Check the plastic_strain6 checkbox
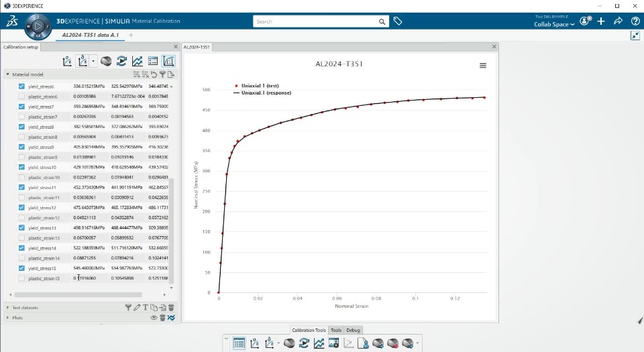The height and width of the screenshot is (352, 644). [21, 97]
